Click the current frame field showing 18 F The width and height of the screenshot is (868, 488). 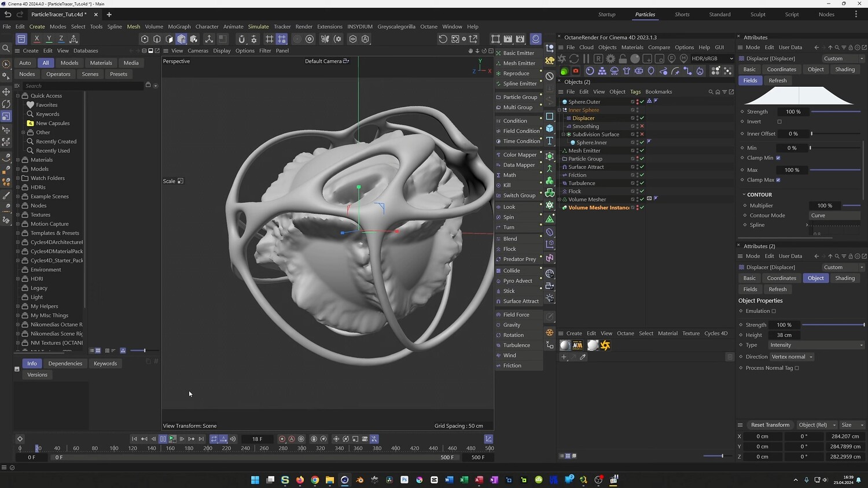click(x=258, y=439)
